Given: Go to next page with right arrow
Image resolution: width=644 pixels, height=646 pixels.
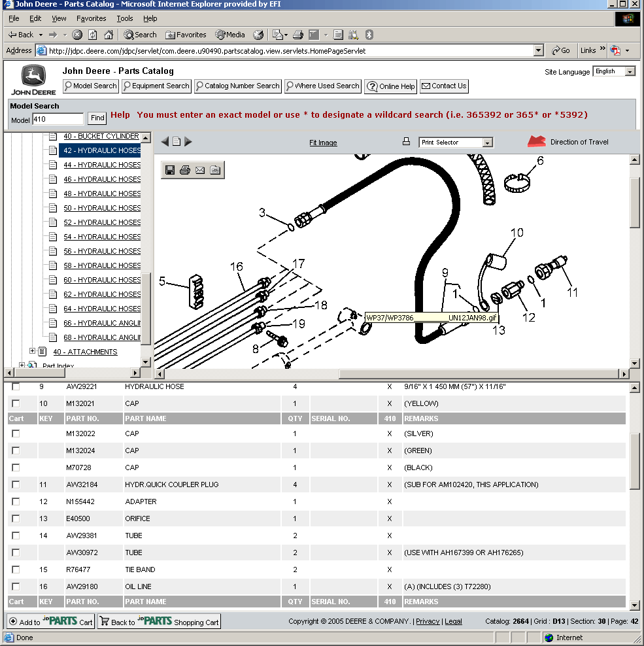Looking at the screenshot, I should click(188, 142).
